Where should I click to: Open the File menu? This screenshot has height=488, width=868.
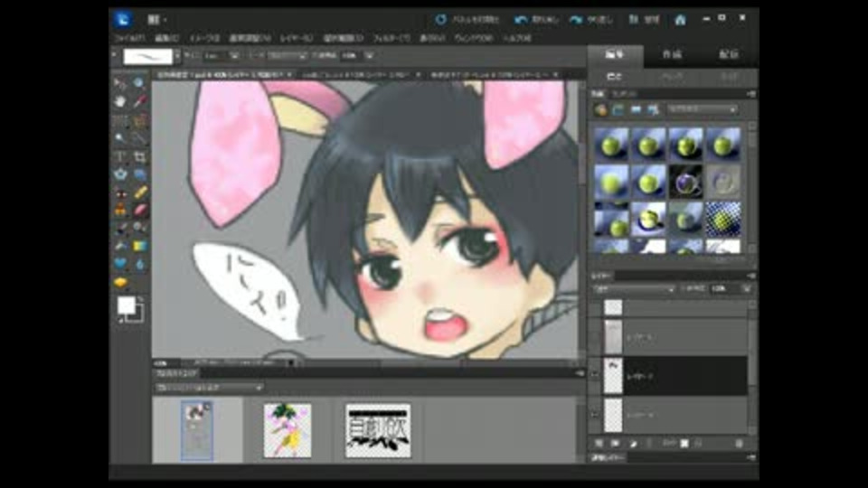(129, 38)
